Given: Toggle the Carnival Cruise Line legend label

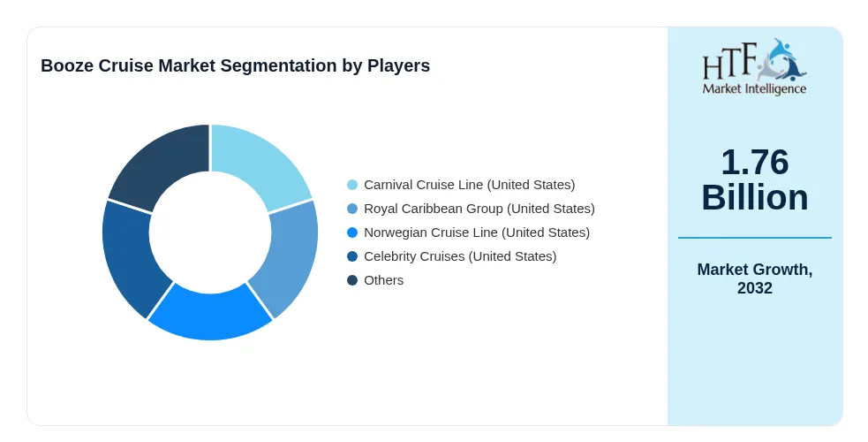Looking at the screenshot, I should point(470,185).
